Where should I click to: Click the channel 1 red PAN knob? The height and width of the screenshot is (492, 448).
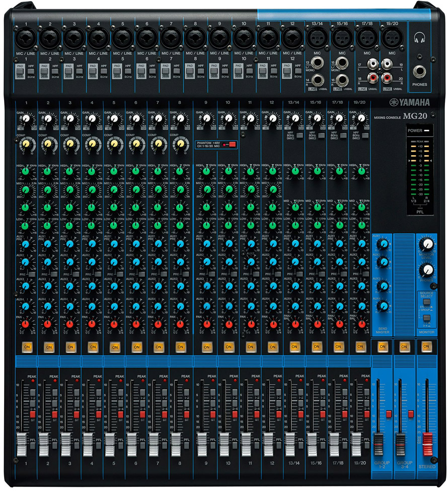coord(25,324)
